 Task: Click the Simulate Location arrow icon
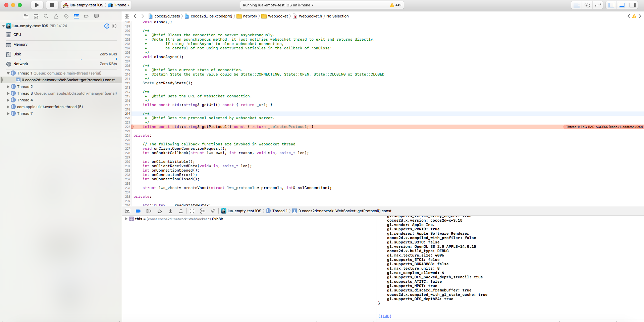pyautogui.click(x=213, y=211)
